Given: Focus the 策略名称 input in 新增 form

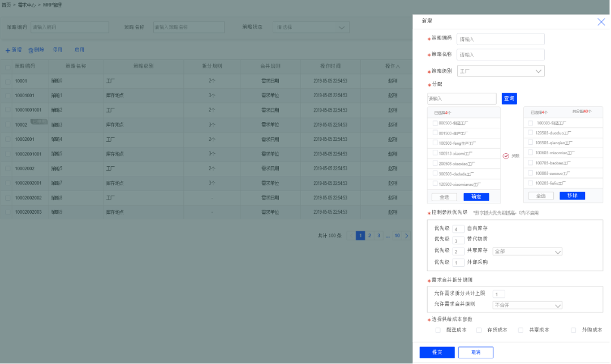Looking at the screenshot, I should pyautogui.click(x=500, y=55).
